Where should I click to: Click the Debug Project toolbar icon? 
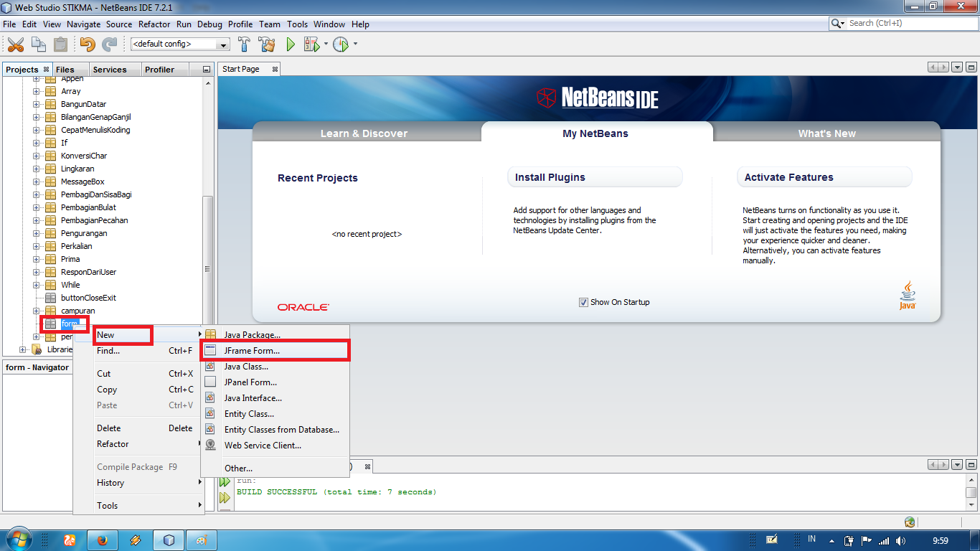(x=311, y=44)
